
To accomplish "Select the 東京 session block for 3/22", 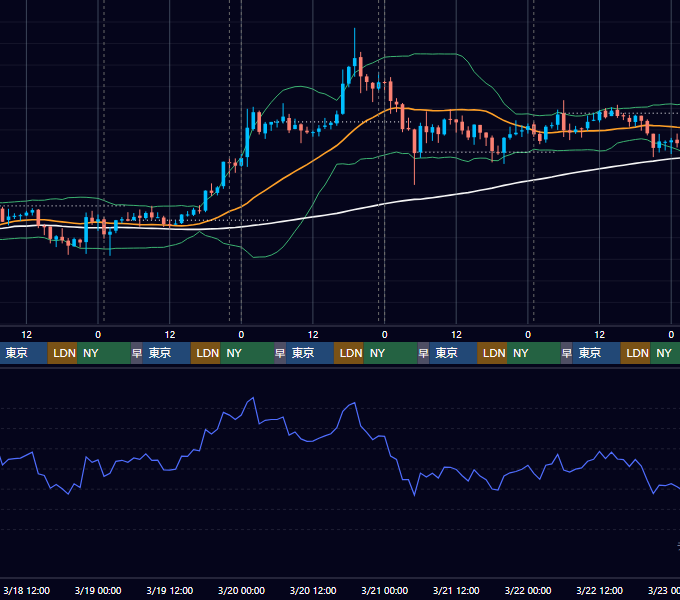I will coord(596,353).
